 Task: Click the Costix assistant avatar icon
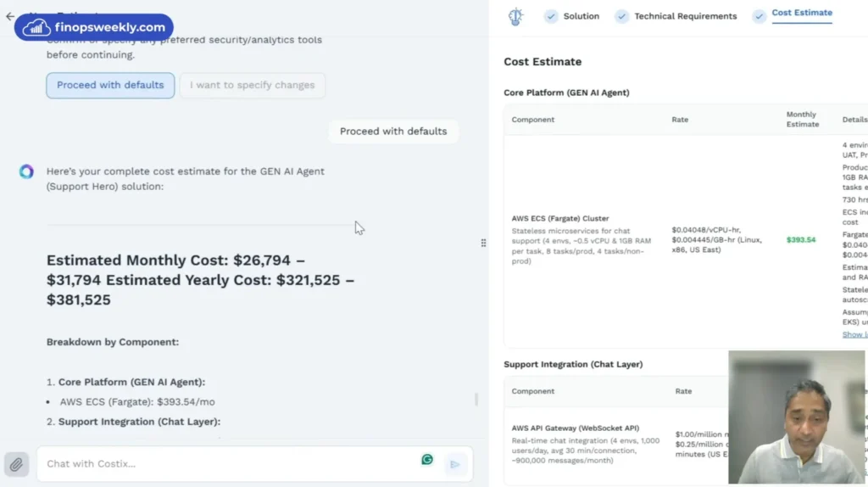[26, 171]
